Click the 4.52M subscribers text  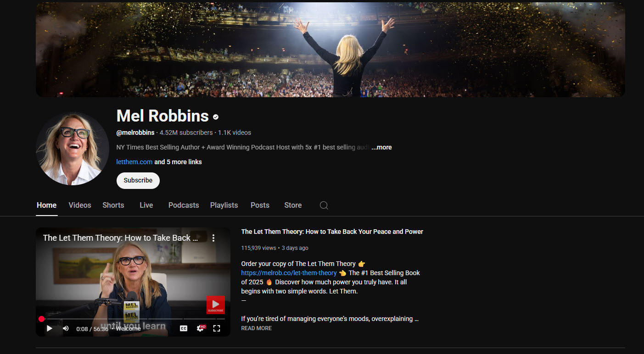click(186, 133)
